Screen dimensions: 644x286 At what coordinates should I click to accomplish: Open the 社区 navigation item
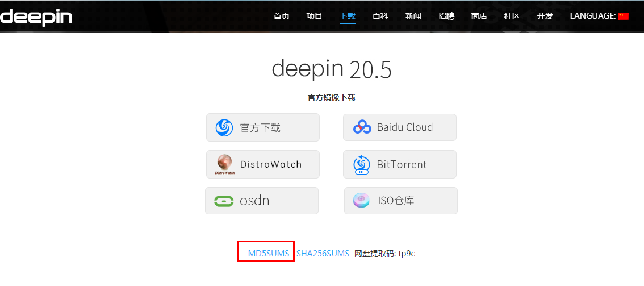[512, 16]
